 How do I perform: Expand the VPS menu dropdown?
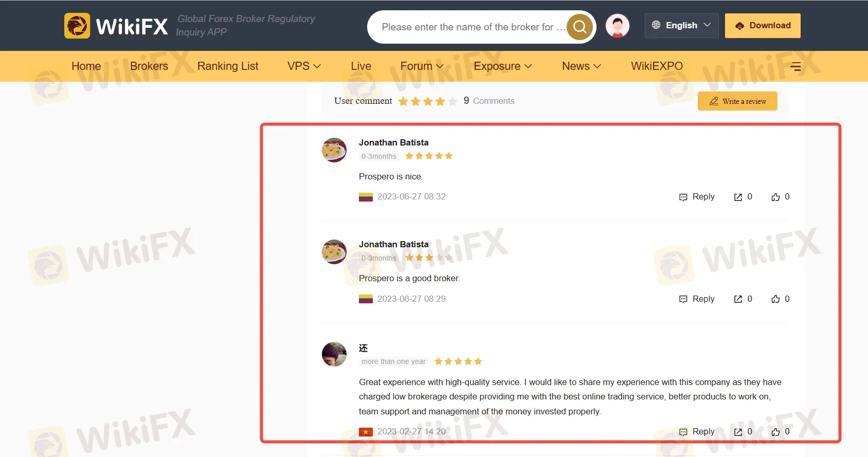point(304,66)
